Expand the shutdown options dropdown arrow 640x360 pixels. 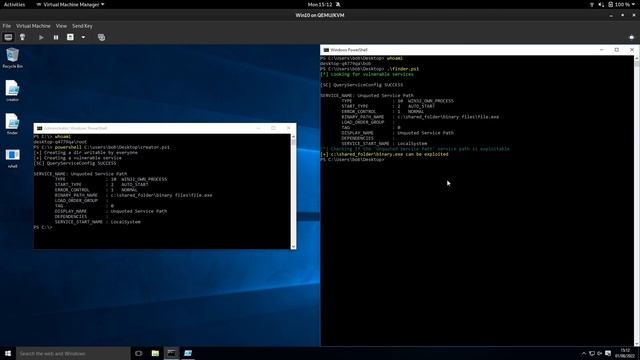(x=83, y=37)
